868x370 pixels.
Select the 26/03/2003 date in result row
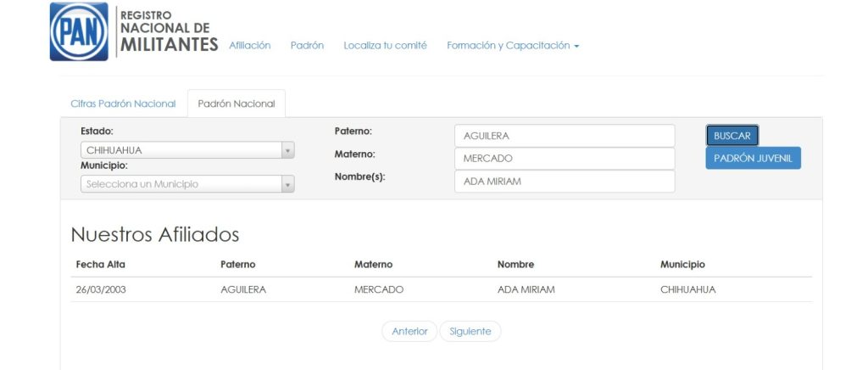[101, 289]
